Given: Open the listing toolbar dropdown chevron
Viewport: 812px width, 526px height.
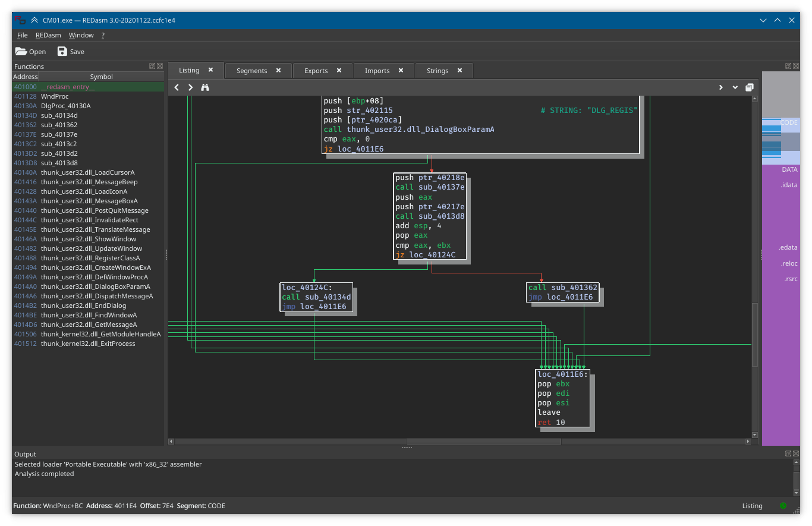Looking at the screenshot, I should coord(735,87).
